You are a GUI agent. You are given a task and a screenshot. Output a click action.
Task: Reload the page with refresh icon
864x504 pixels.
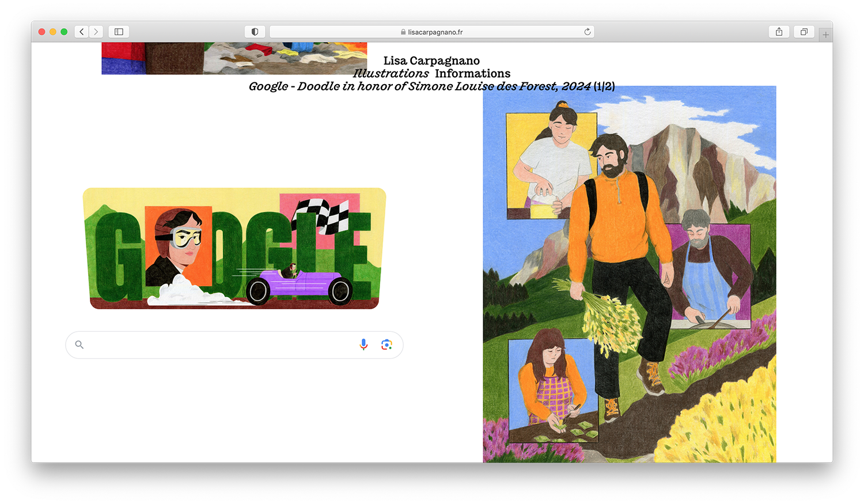click(587, 32)
